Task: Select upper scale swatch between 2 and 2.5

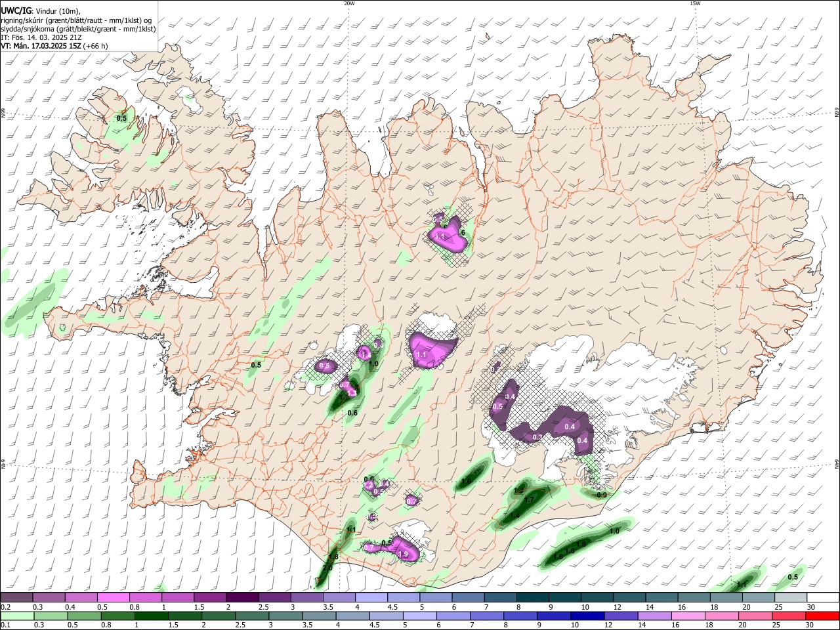Action: click(x=241, y=598)
